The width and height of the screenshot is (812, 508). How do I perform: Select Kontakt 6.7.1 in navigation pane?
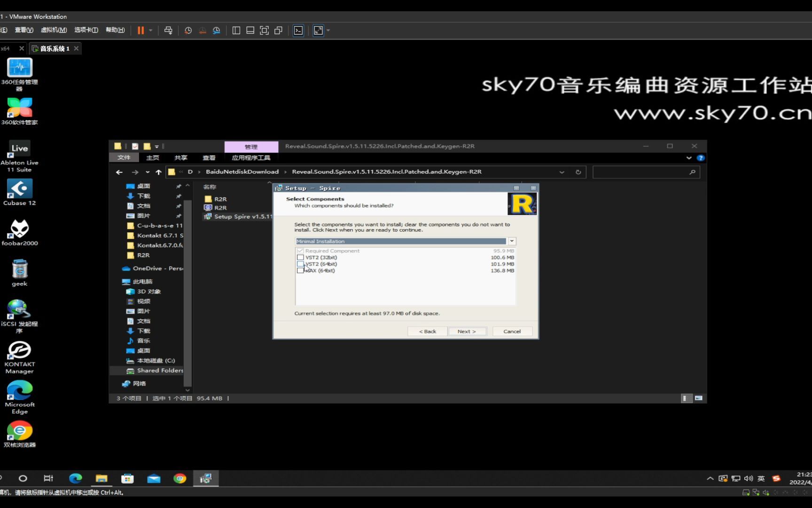pos(156,236)
